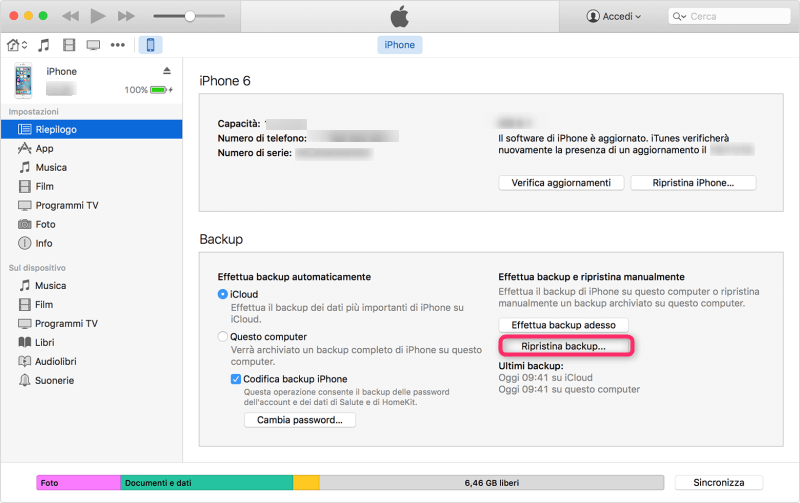Open the Accedi account dropdown
Screen dimensions: 800x503
click(x=614, y=16)
